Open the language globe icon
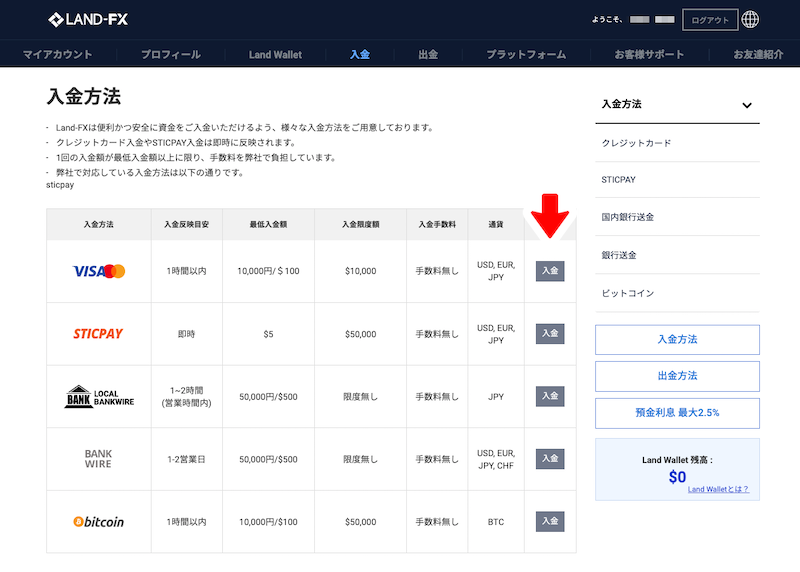800x572 pixels. [750, 19]
